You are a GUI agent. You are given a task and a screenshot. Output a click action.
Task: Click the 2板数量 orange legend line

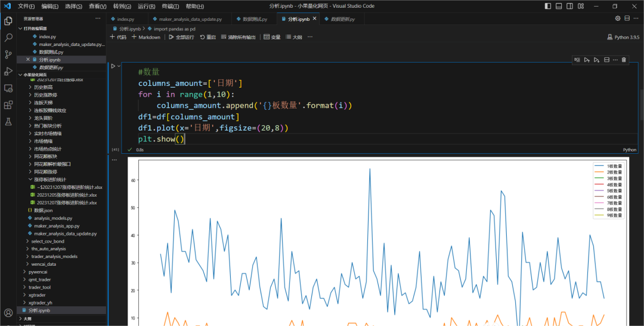599,172
